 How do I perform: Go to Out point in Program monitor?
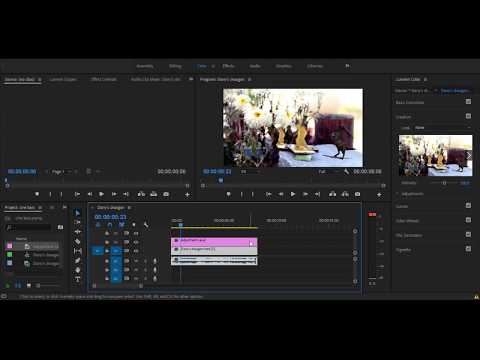[317, 194]
